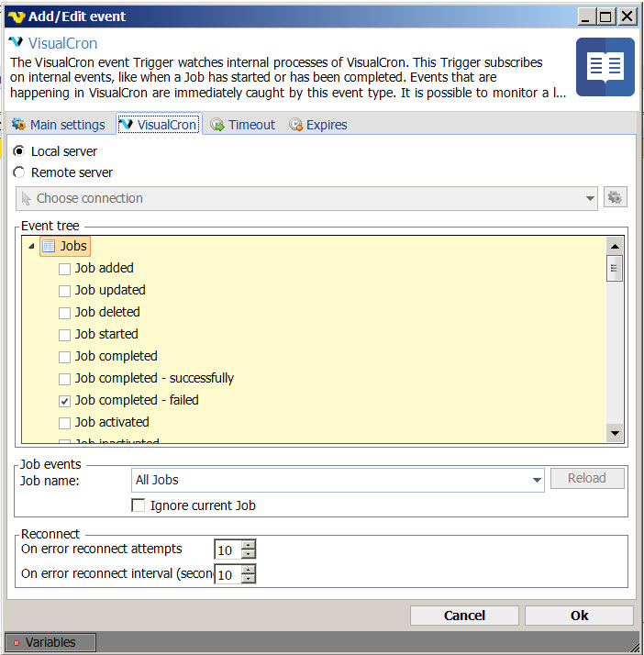Click the Expires tab icon
The height and width of the screenshot is (655, 644).
pyautogui.click(x=295, y=125)
